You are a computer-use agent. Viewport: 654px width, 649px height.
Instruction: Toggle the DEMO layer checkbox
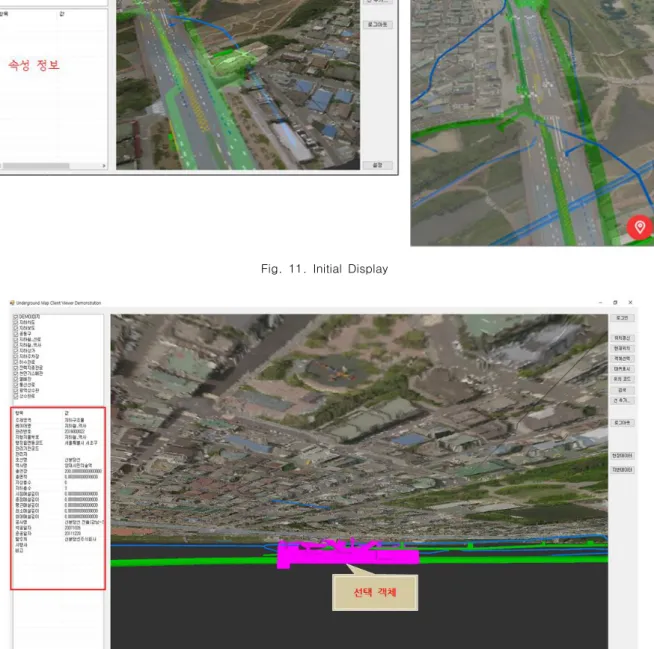16,317
